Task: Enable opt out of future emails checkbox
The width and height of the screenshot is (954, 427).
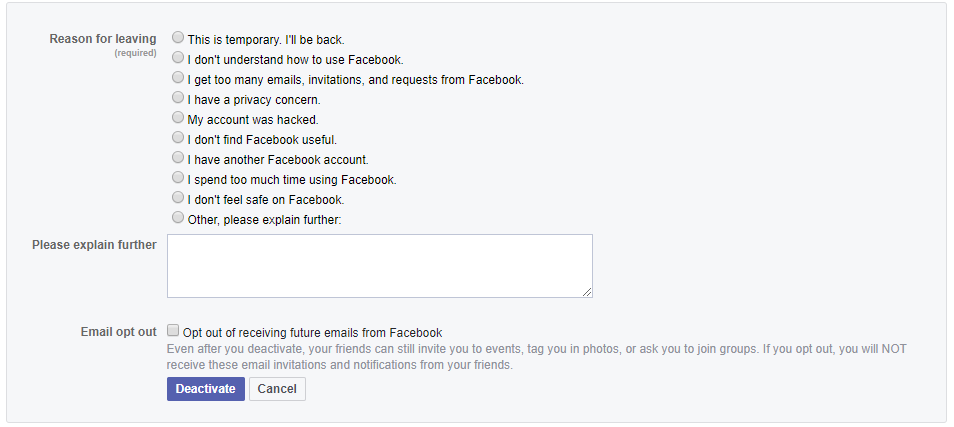Action: [173, 330]
